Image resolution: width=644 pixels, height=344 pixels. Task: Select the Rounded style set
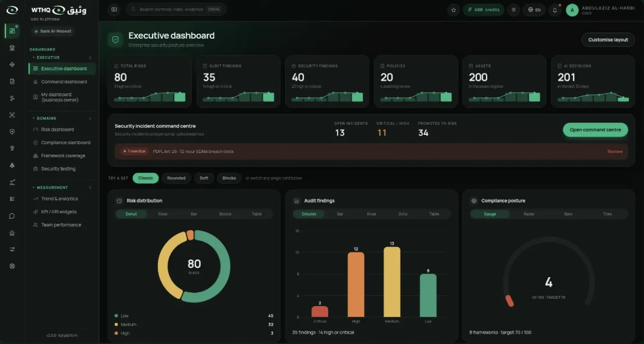[x=176, y=178]
